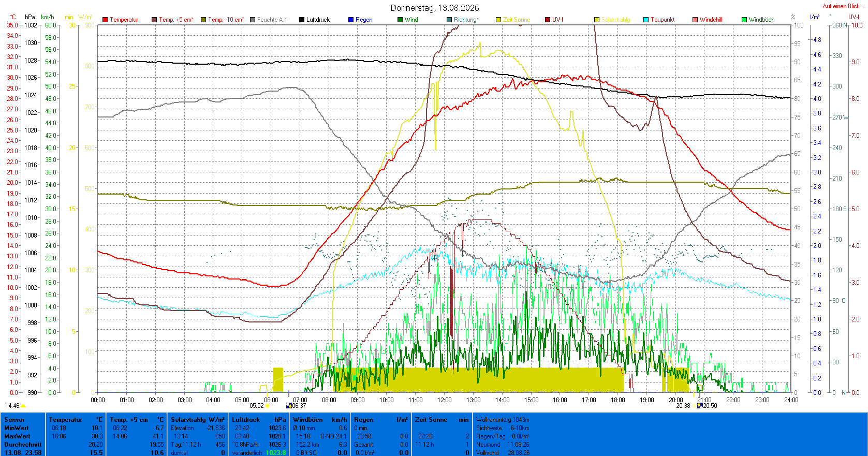Click the Elevation value '-21.636'
Screen dimensions: 868x456
tap(215, 428)
